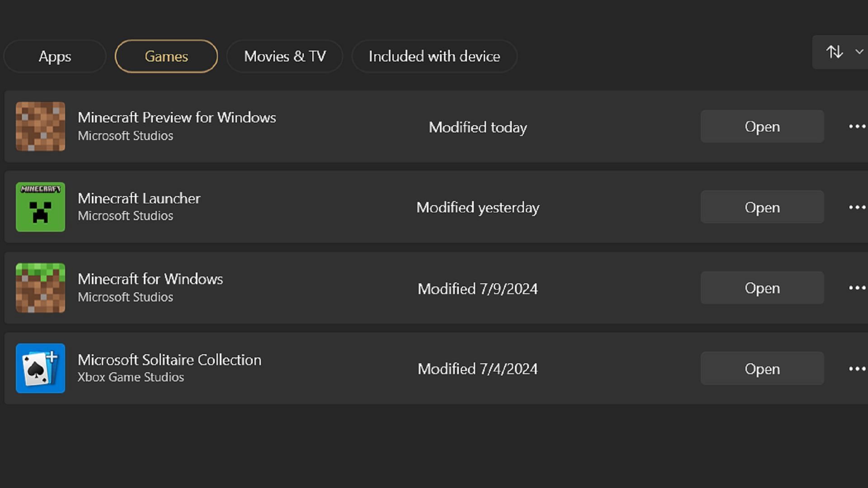Click Minecraft for Windows entry row
This screenshot has height=488, width=868.
click(434, 288)
